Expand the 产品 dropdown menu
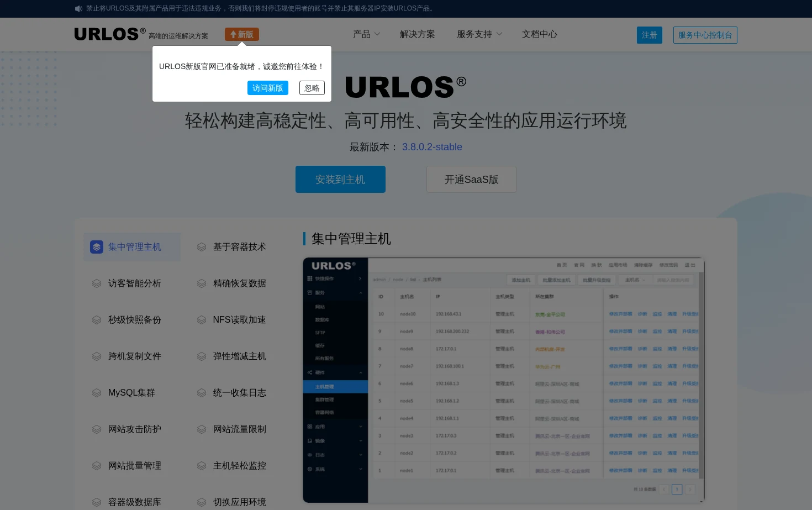Image resolution: width=812 pixels, height=510 pixels. (367, 34)
